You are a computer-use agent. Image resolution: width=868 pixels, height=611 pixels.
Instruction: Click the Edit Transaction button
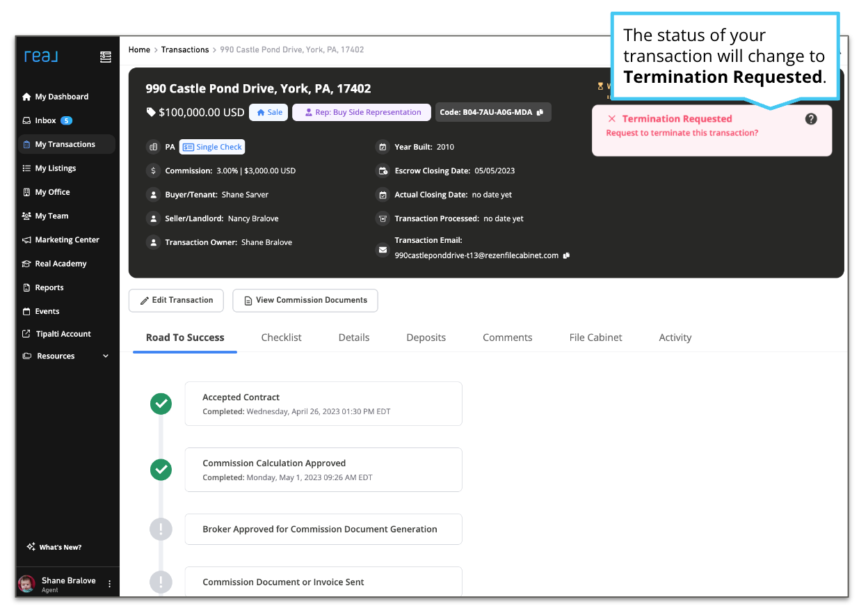point(176,301)
